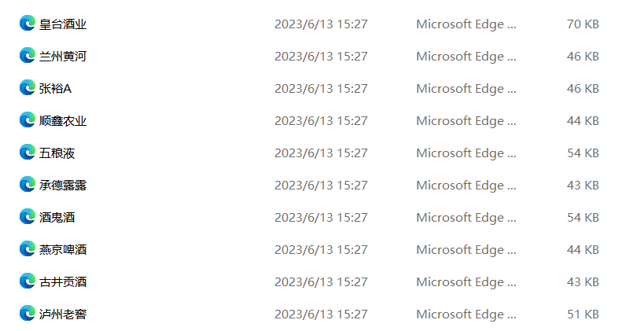Click the Edge icon beside 燕京啤酒
This screenshot has width=644, height=331.
pos(27,249)
